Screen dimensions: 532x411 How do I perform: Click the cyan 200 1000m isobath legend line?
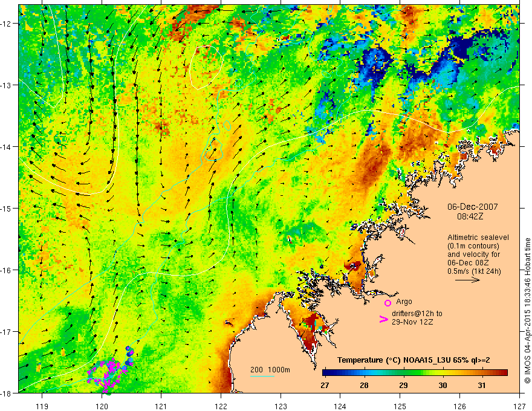(262, 376)
